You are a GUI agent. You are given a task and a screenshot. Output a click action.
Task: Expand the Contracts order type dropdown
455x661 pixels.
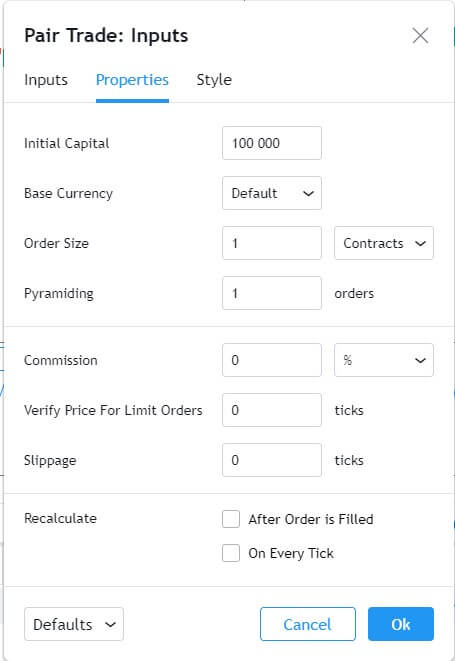point(384,243)
